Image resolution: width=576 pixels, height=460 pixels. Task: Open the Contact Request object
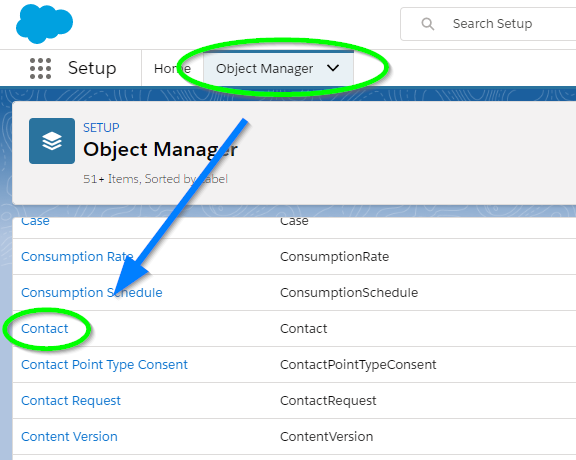71,401
